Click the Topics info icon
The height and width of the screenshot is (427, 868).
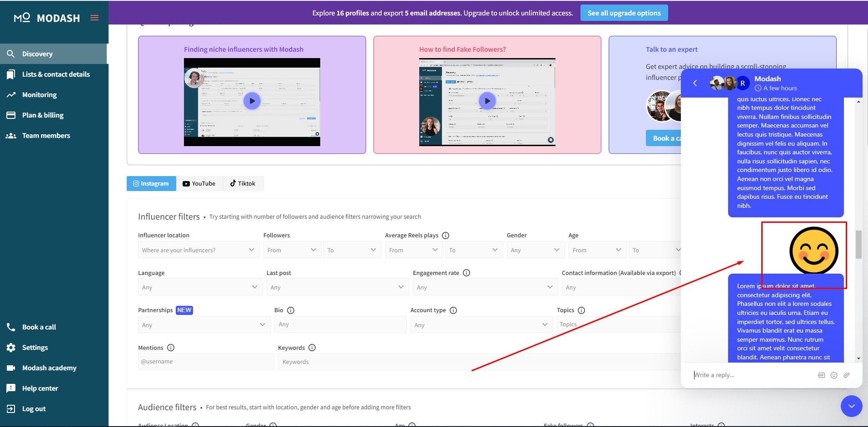[581, 310]
